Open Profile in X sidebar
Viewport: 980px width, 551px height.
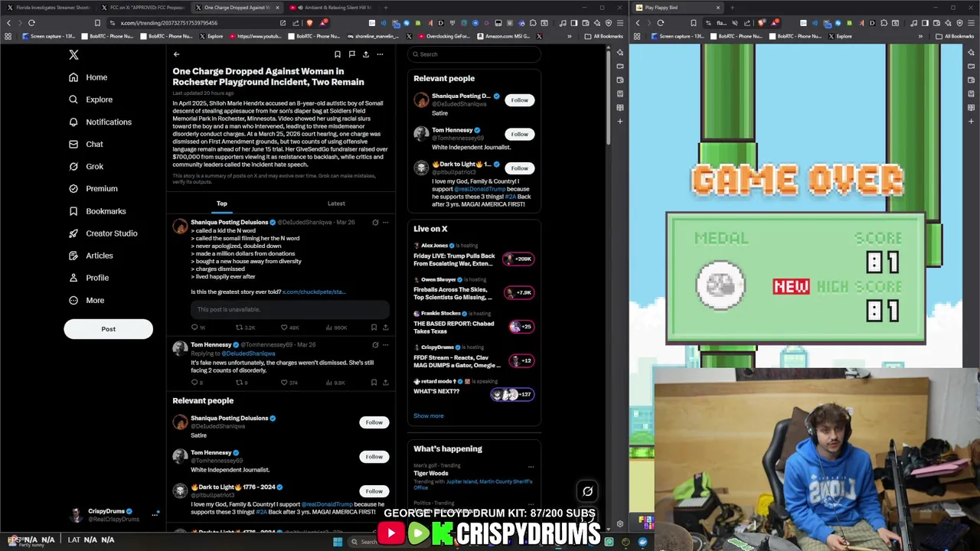[x=88, y=278]
